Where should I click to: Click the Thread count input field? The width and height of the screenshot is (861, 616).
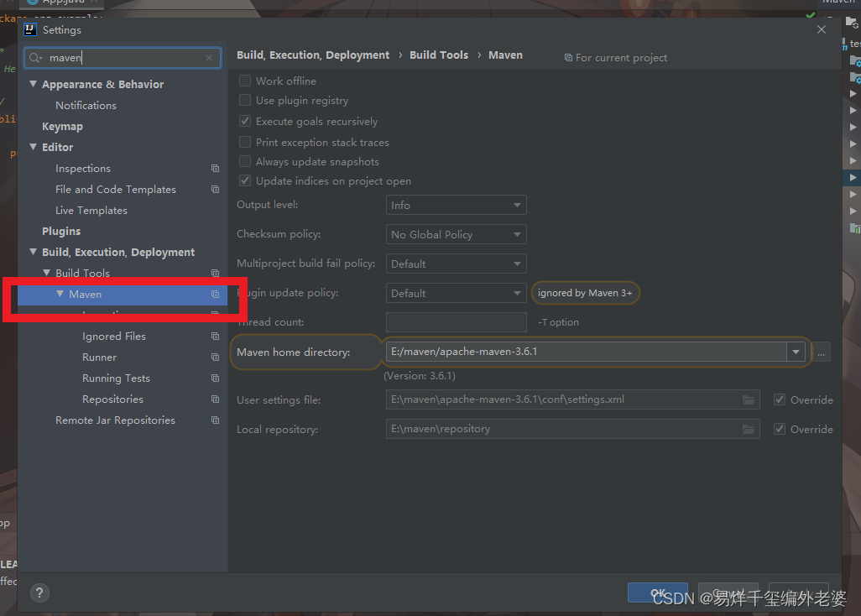pyautogui.click(x=457, y=322)
